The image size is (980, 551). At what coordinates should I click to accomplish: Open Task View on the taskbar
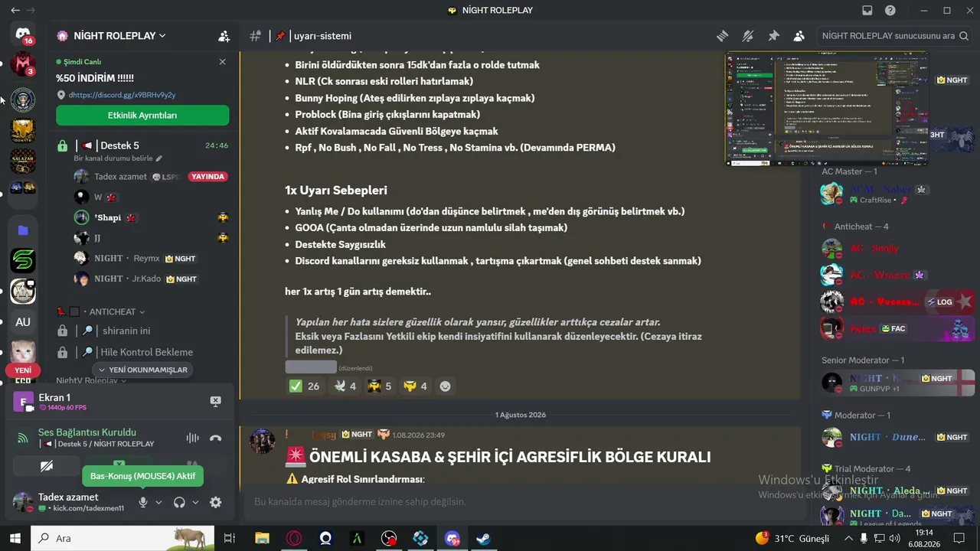tap(230, 538)
